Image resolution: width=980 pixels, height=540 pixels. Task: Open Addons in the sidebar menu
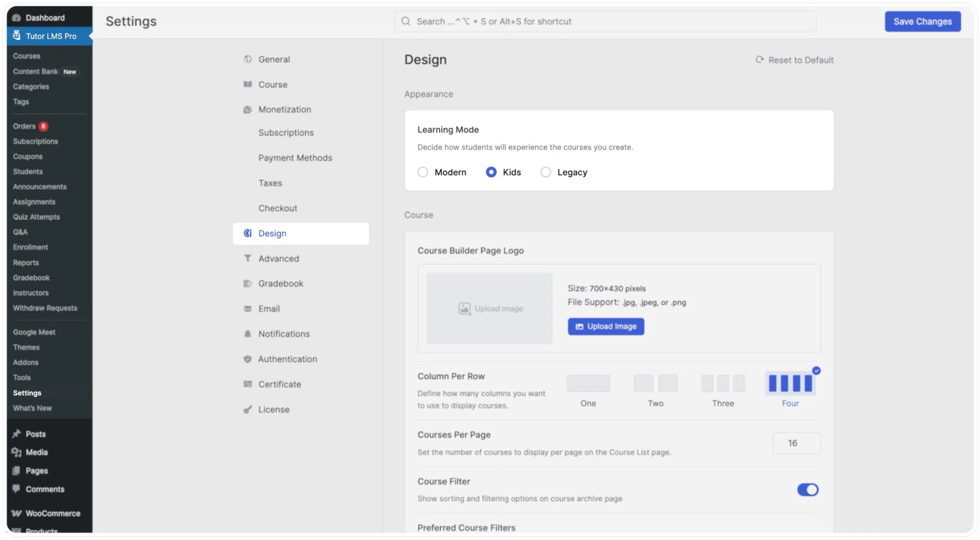pyautogui.click(x=25, y=362)
